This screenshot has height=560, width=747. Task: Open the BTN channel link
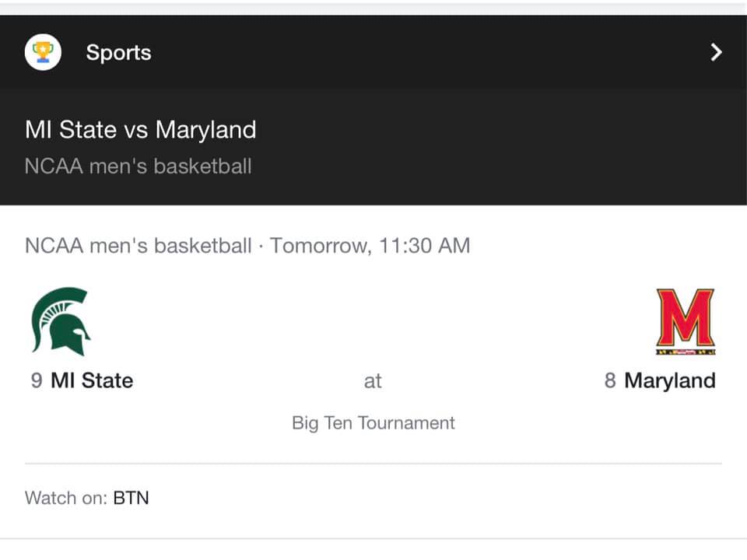(131, 498)
